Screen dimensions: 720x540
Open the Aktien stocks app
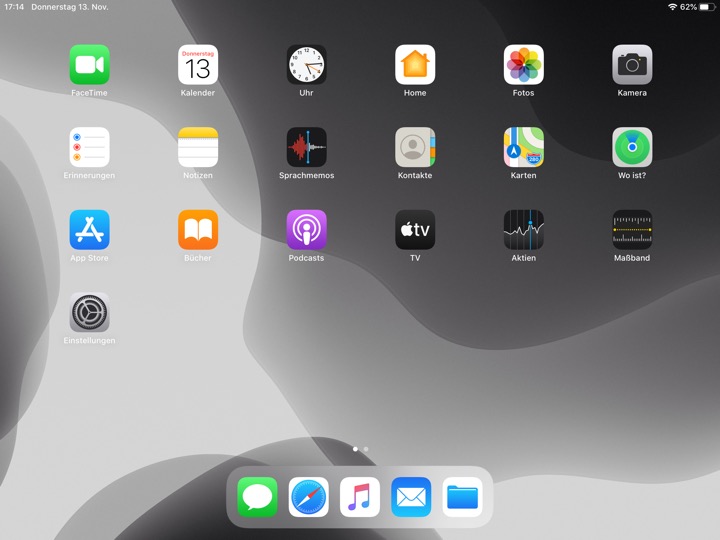click(523, 230)
